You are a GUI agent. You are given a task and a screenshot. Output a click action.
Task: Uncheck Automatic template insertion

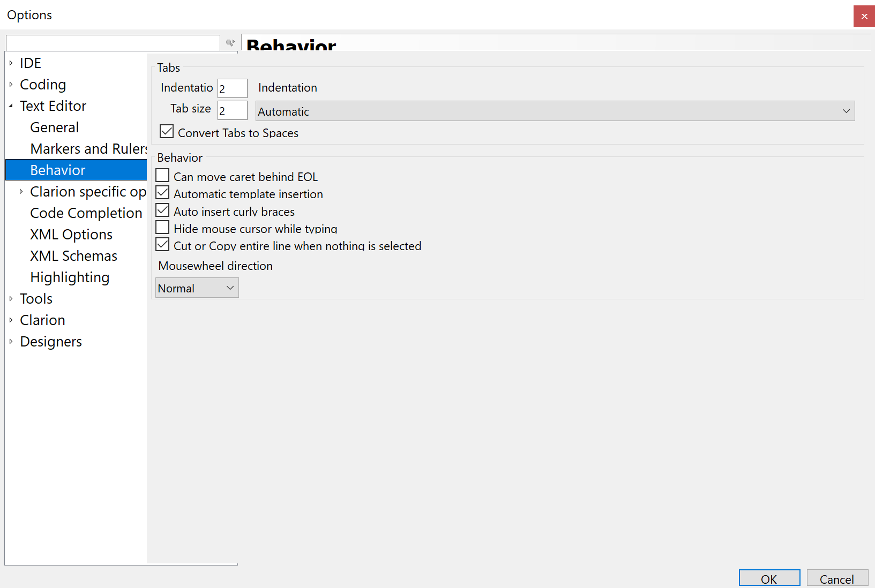pos(162,193)
